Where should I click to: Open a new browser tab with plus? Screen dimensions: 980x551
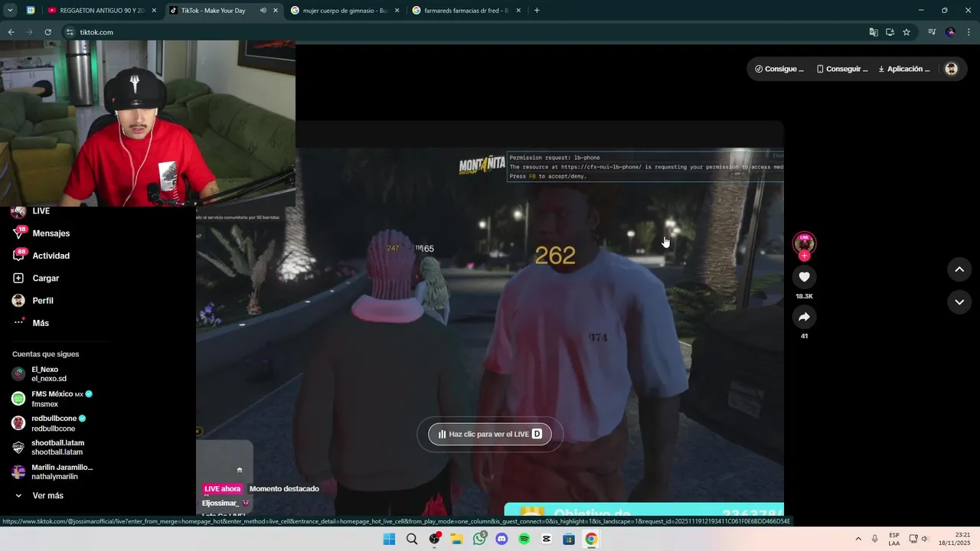coord(537,11)
